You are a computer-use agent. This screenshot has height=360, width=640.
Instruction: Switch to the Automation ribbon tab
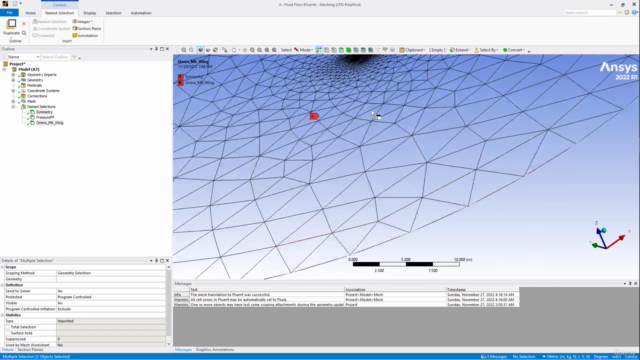141,13
